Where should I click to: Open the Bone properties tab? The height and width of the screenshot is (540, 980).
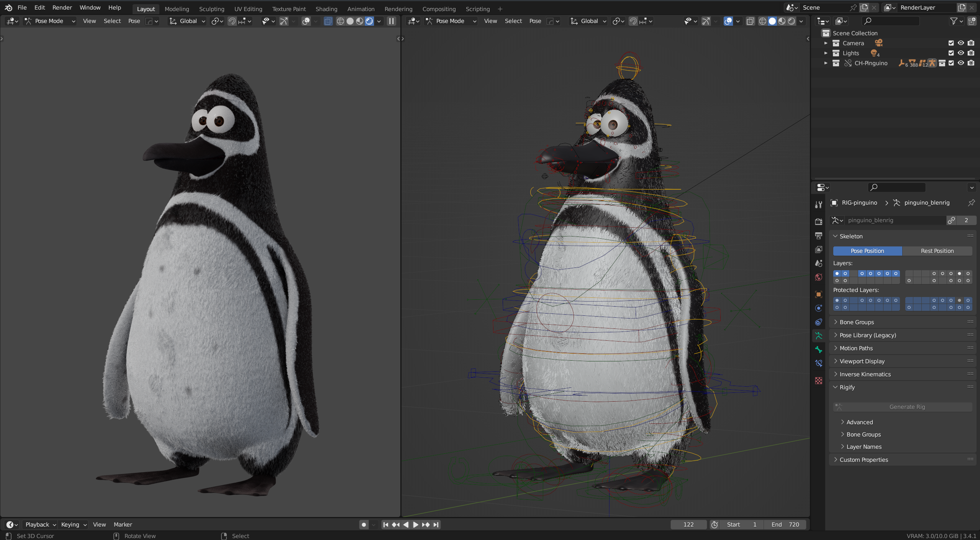pos(819,350)
